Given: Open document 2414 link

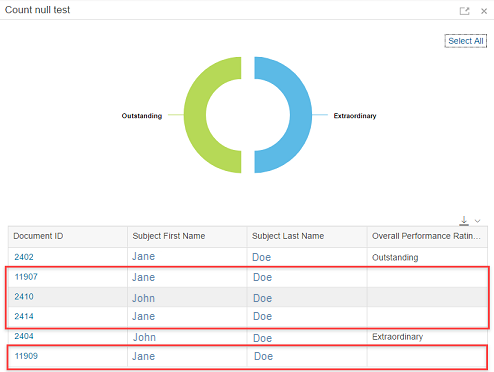Looking at the screenshot, I should click(24, 316).
